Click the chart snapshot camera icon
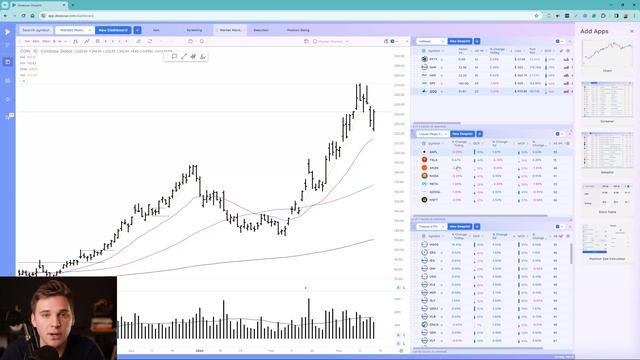 click(x=190, y=41)
